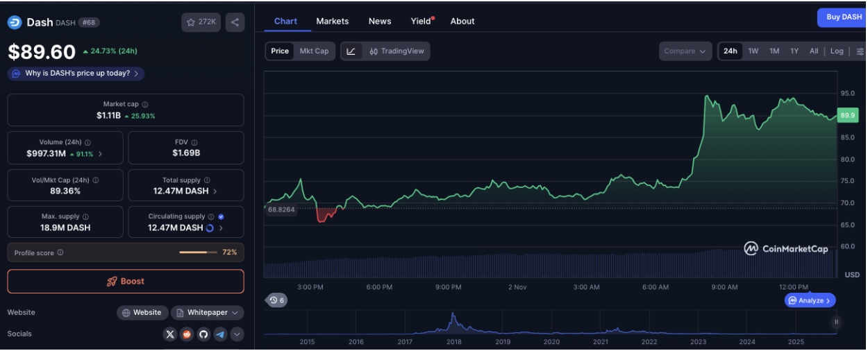Click the pause handle on the range timeline
Screen dimensions: 868x351
coord(836,322)
